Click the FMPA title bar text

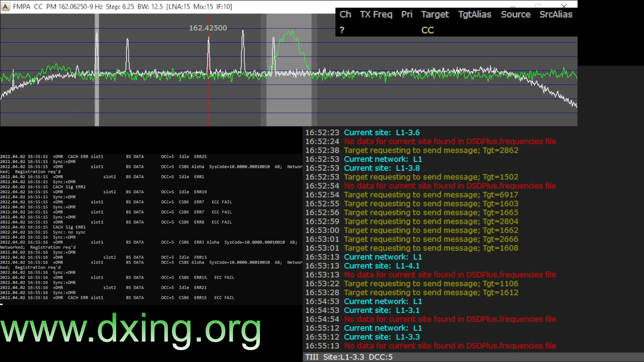pos(122,7)
